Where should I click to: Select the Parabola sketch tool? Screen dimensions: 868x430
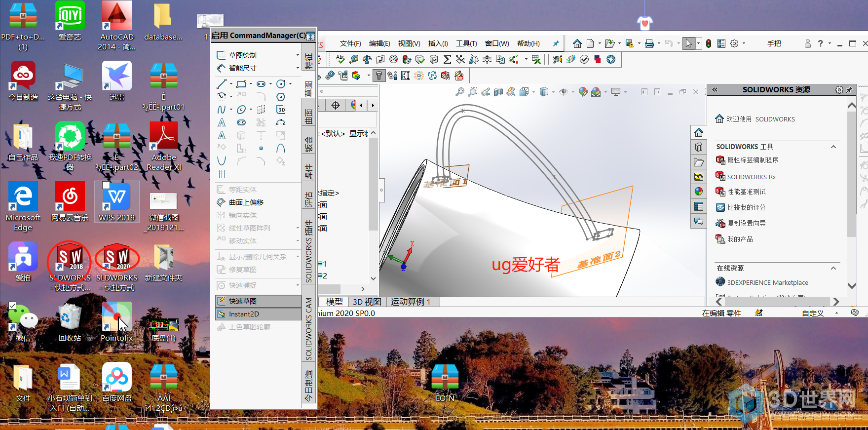click(x=222, y=161)
